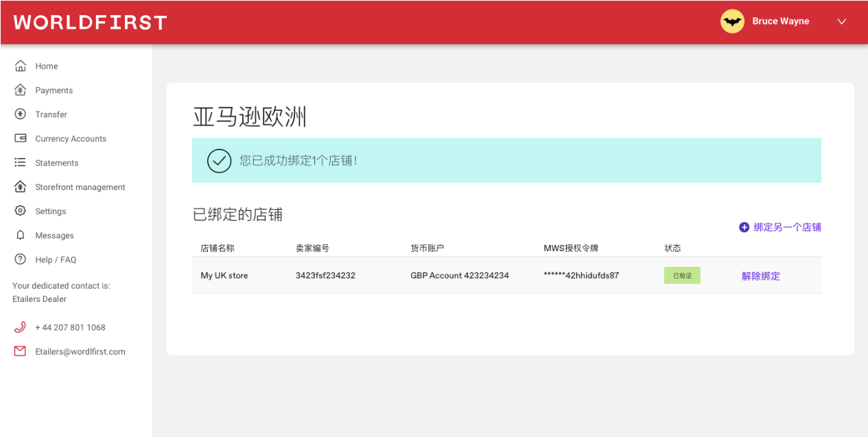868x437 pixels.
Task: Click the green 已验证 status badge
Action: pos(682,275)
